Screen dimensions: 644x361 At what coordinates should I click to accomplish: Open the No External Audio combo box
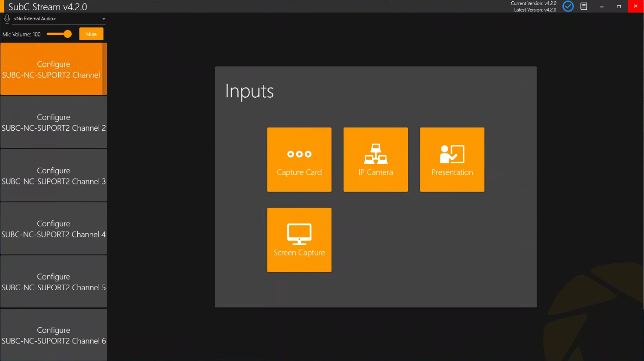pos(56,19)
